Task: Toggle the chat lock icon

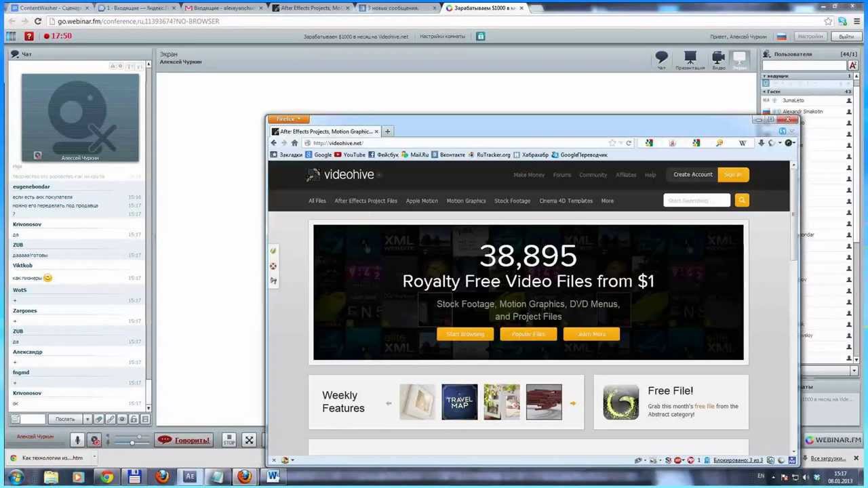Action: pyautogui.click(x=134, y=419)
